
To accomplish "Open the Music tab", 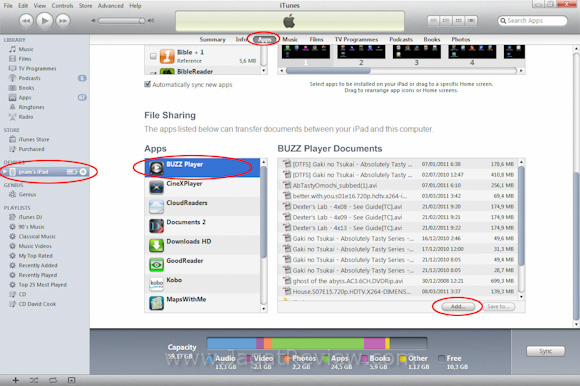I will tap(290, 39).
